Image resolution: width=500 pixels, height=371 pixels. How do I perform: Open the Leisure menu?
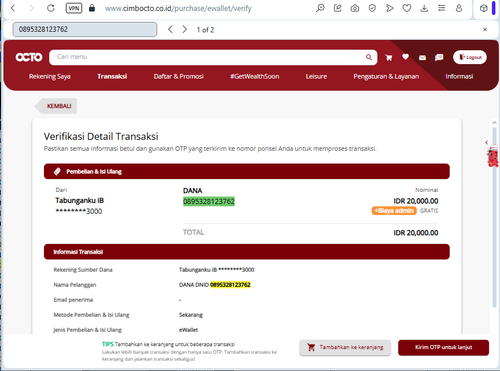[x=316, y=76]
